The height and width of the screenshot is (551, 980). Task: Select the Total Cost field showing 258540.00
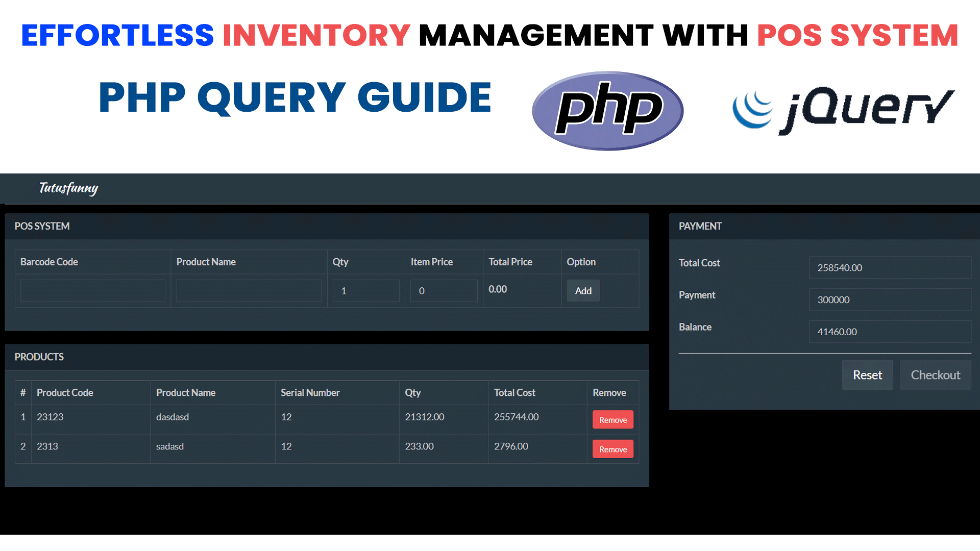[x=890, y=267]
